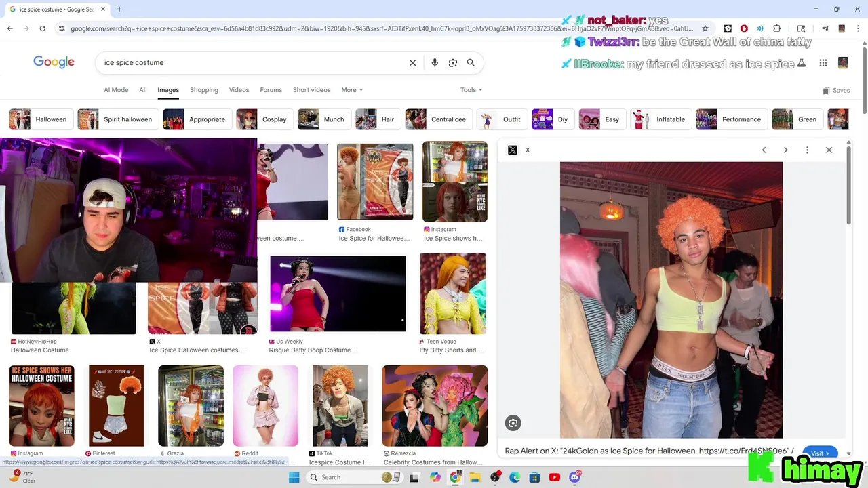Click the preview panel vertical scrollbar
Viewport: 868px width, 488px height.
point(848,186)
